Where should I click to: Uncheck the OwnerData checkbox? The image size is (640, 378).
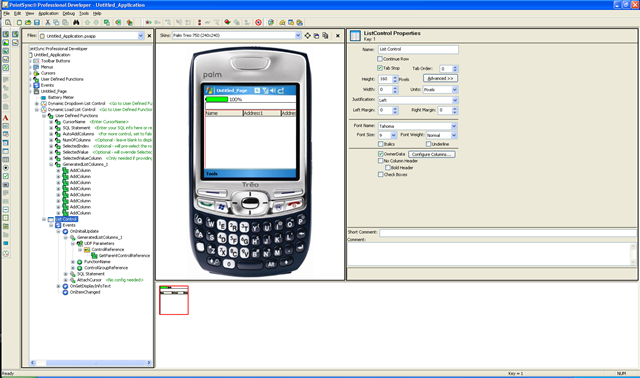click(381, 154)
